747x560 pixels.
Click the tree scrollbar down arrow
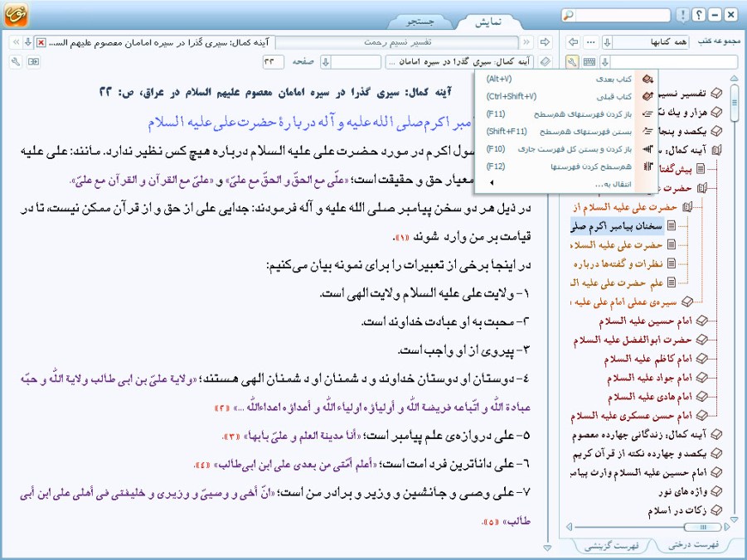click(x=734, y=519)
